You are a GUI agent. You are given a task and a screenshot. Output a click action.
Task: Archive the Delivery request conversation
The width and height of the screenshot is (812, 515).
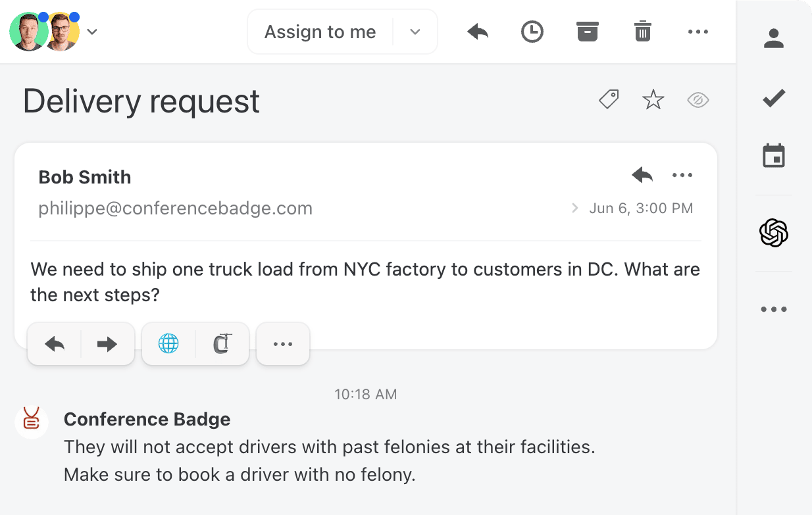[x=587, y=31]
